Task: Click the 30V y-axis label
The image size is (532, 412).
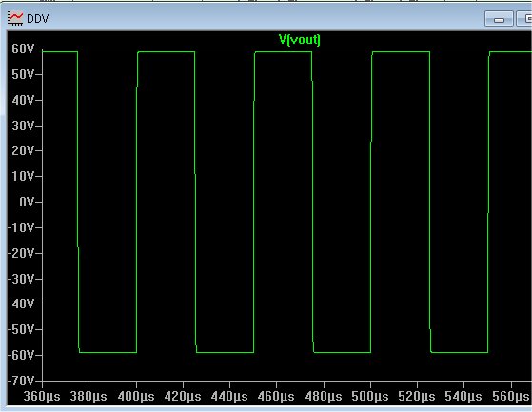Action: pyautogui.click(x=23, y=127)
